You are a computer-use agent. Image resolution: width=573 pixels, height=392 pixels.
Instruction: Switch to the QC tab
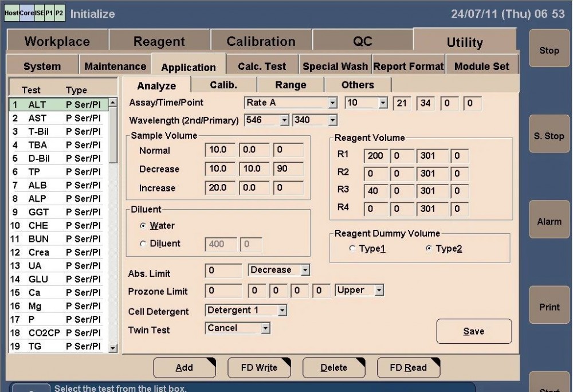coord(363,41)
